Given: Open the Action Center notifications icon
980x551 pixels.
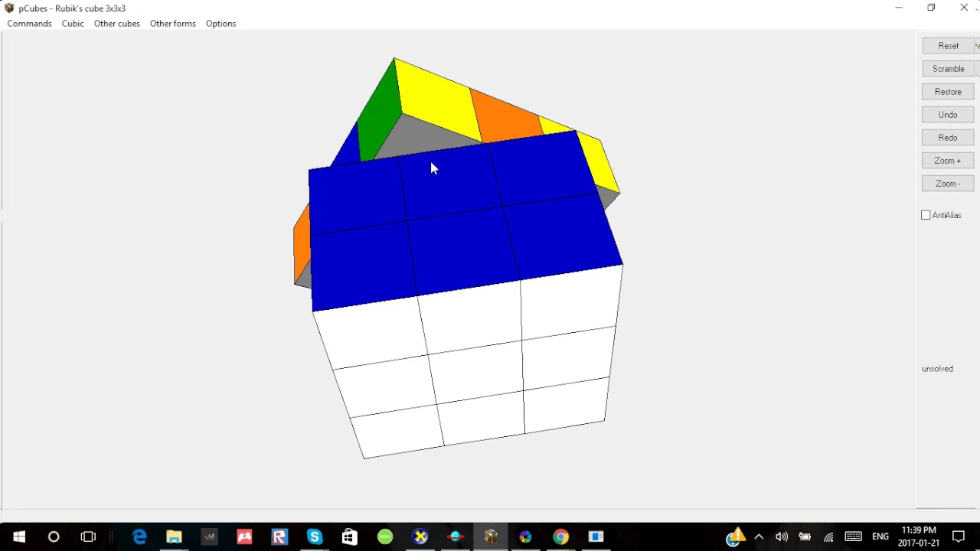Looking at the screenshot, I should pyautogui.click(x=959, y=536).
